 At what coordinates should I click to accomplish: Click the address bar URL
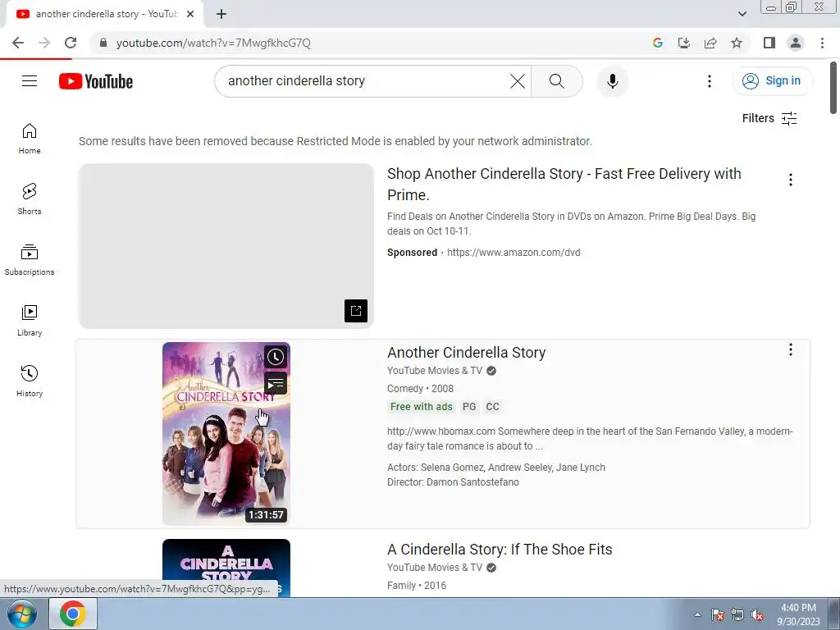click(x=213, y=43)
